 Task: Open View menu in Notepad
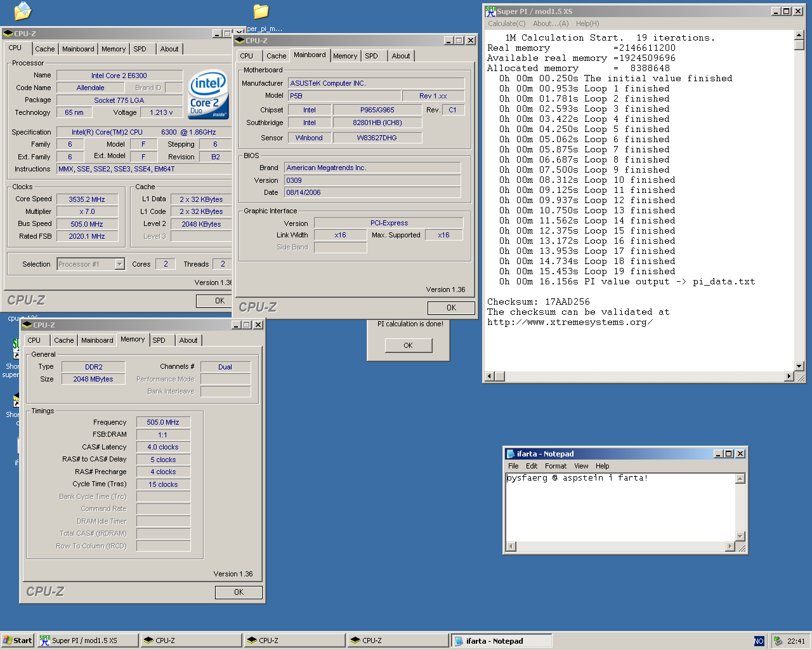click(581, 466)
